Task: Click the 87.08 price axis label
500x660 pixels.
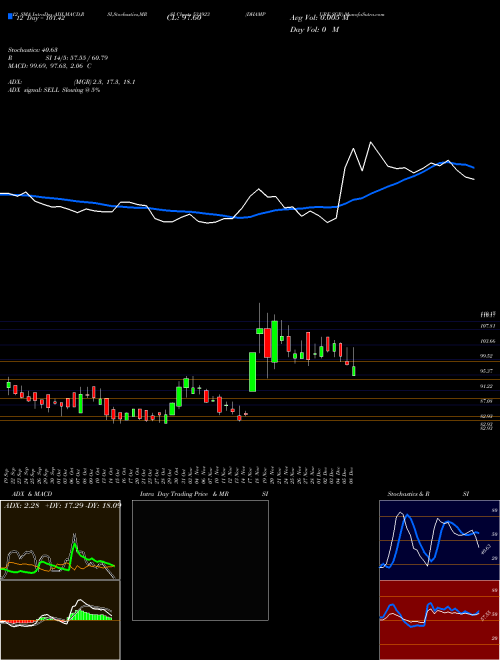Action: click(488, 401)
